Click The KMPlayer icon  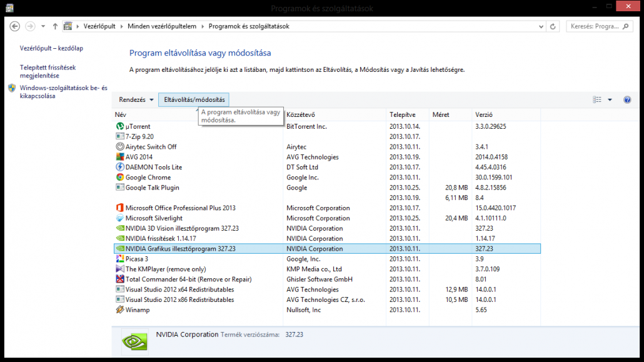120,269
